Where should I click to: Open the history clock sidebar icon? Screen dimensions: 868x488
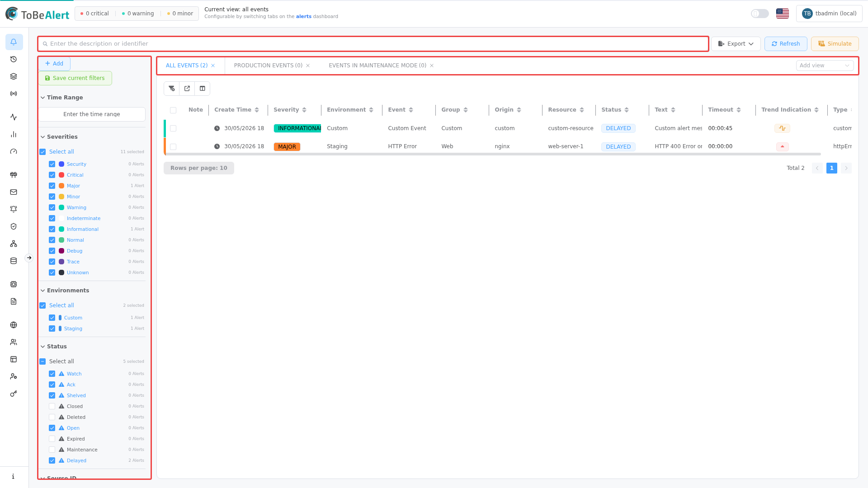(14, 59)
